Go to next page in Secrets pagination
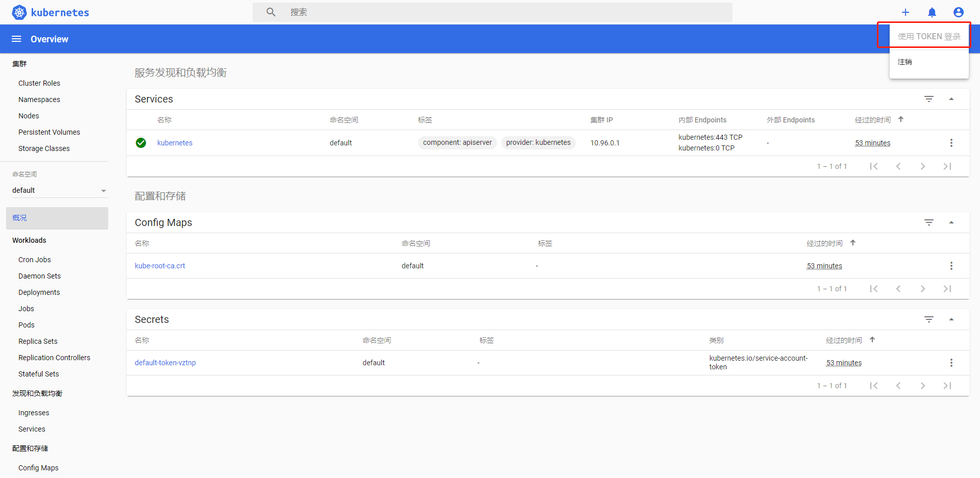 tap(923, 386)
